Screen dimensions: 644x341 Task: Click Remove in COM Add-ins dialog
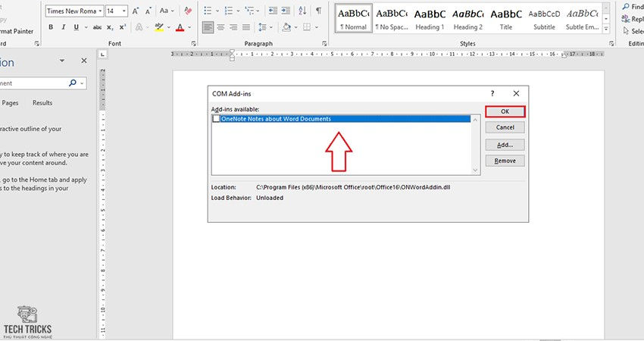(505, 161)
